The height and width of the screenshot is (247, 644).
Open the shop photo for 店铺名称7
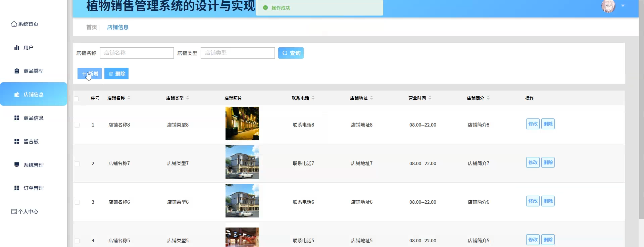tap(242, 162)
